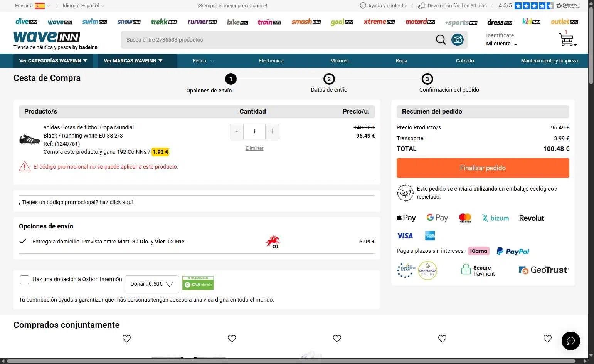The width and height of the screenshot is (594, 364).
Task: Add first recommended product to wishlist heart
Action: pyautogui.click(x=126, y=339)
